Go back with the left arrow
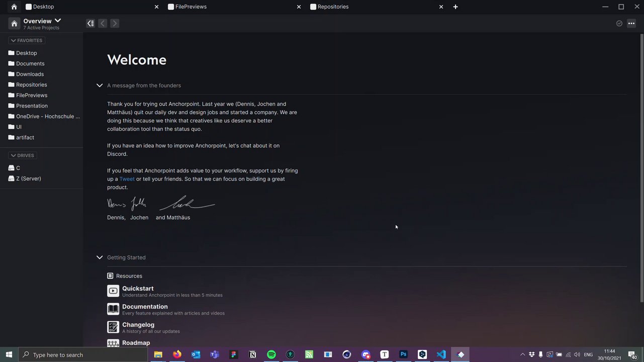 coord(103,23)
